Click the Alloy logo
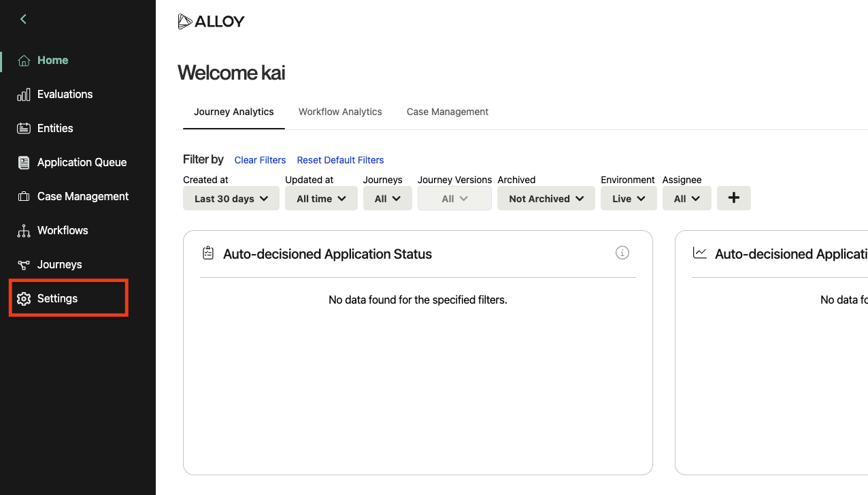This screenshot has width=868, height=495. 211,22
